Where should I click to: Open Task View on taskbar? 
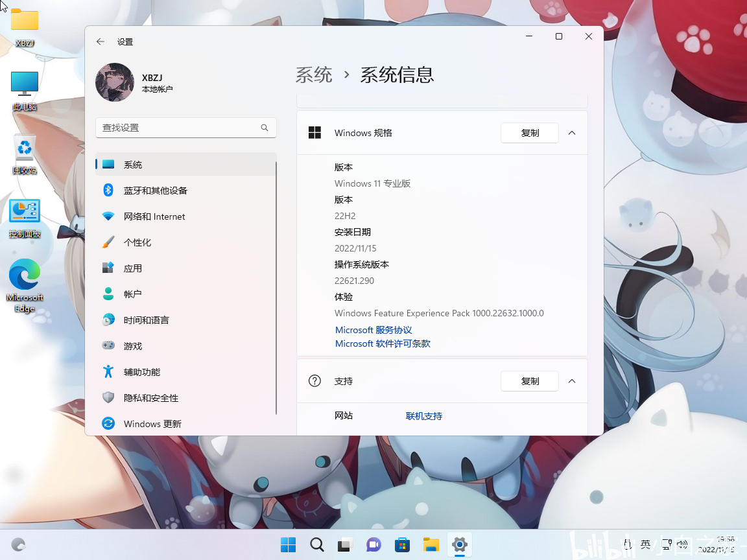click(x=346, y=544)
